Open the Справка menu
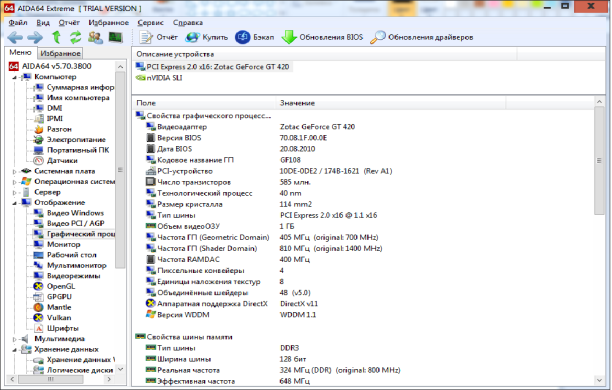This screenshot has width=612, height=390. 188,23
